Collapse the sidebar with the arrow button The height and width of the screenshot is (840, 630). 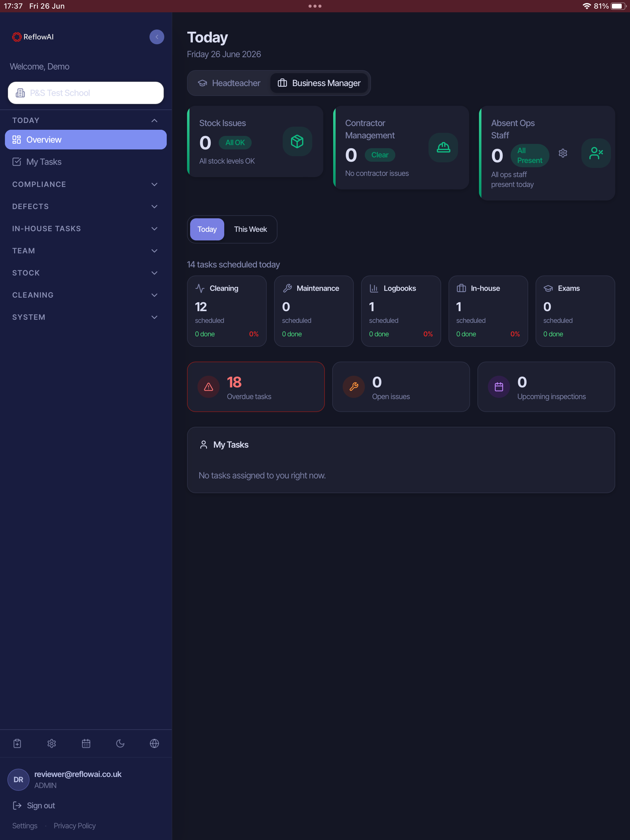[157, 37]
